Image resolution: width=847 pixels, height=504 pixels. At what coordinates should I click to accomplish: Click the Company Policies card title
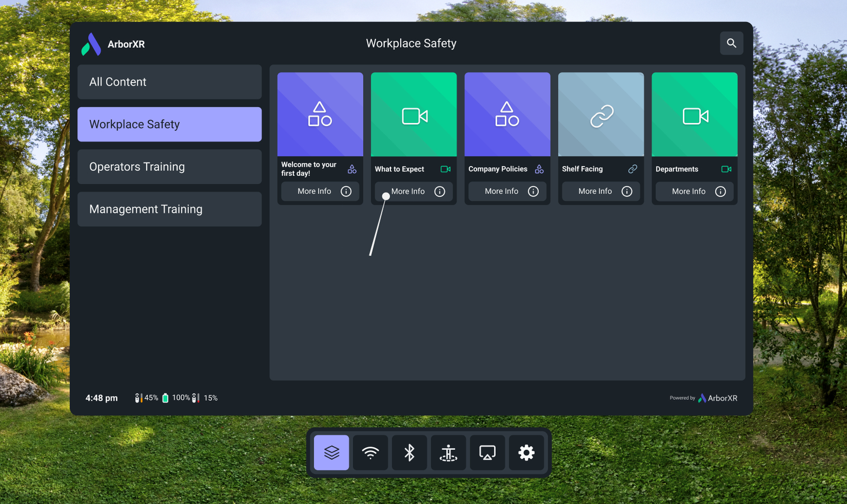[498, 169]
